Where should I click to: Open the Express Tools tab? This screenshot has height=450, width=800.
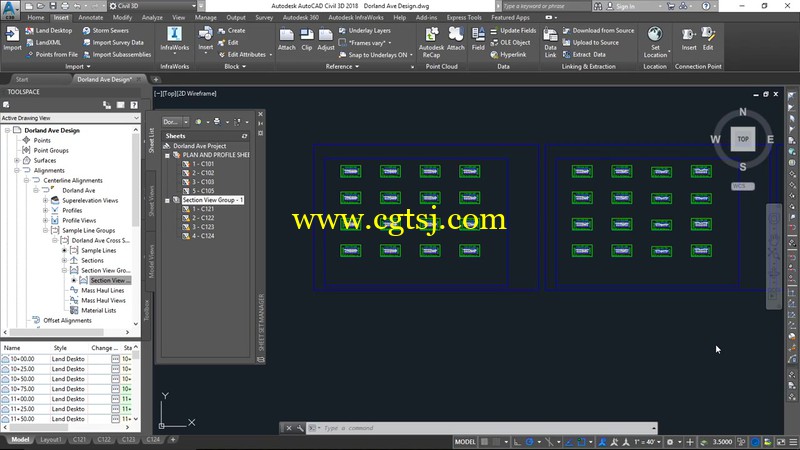click(464, 17)
